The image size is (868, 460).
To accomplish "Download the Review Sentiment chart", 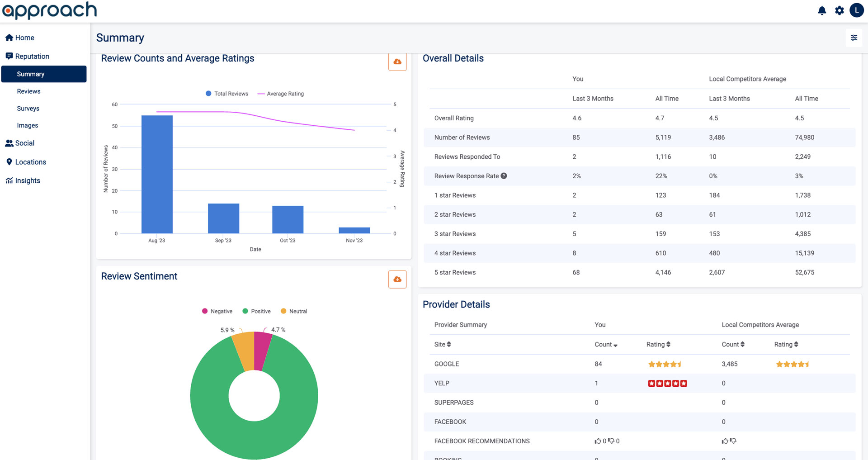I will point(397,280).
